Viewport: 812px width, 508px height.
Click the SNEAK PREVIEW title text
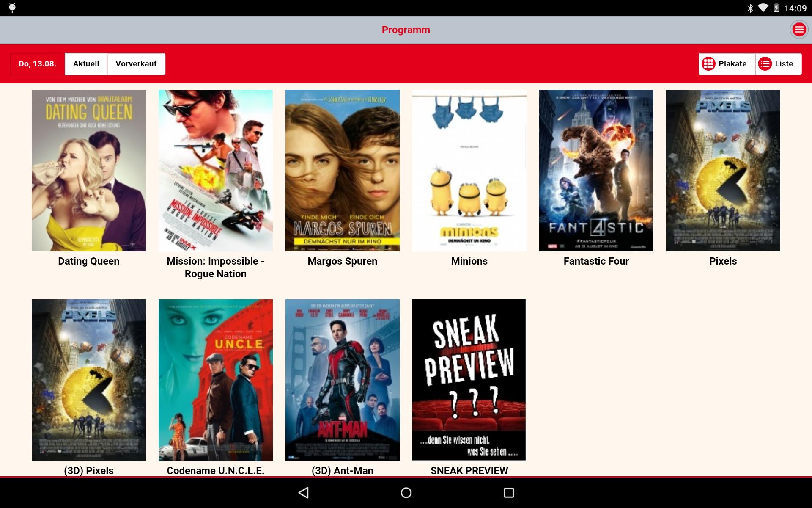coord(469,470)
